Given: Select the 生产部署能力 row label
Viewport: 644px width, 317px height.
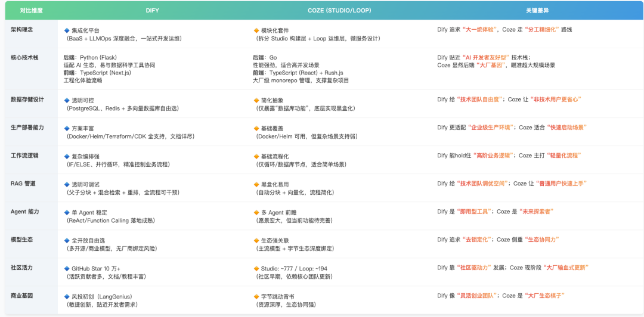Looking at the screenshot, I should (27, 128).
